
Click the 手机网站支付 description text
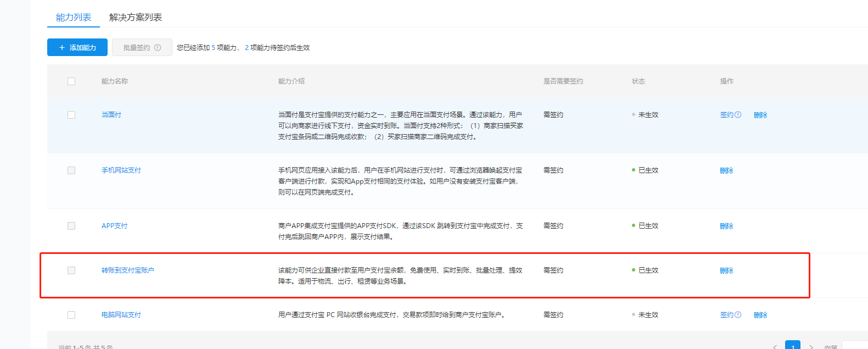click(400, 181)
